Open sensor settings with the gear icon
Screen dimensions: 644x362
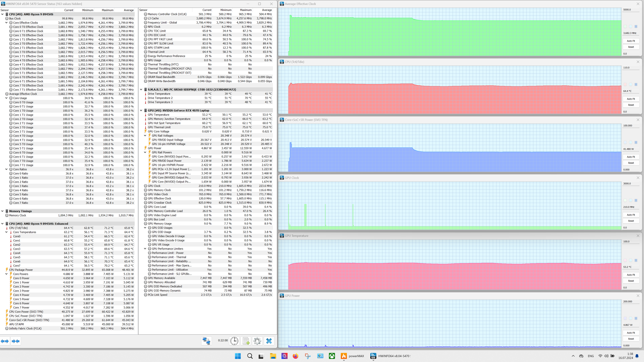(257, 341)
